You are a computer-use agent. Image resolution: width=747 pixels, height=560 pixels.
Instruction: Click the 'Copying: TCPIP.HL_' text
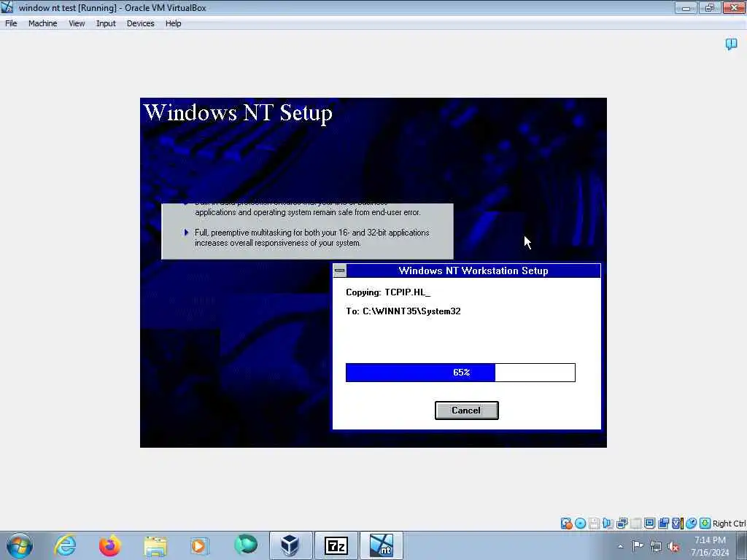(x=388, y=292)
